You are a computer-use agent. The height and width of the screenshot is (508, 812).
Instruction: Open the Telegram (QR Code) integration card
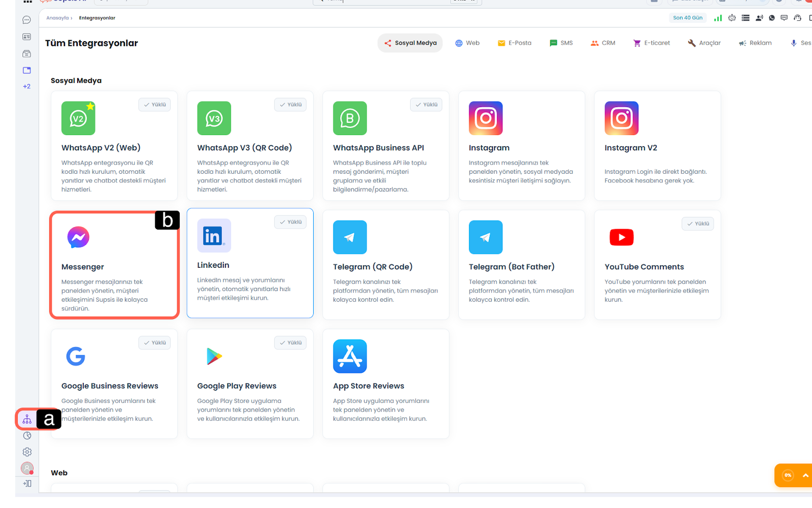(386, 265)
